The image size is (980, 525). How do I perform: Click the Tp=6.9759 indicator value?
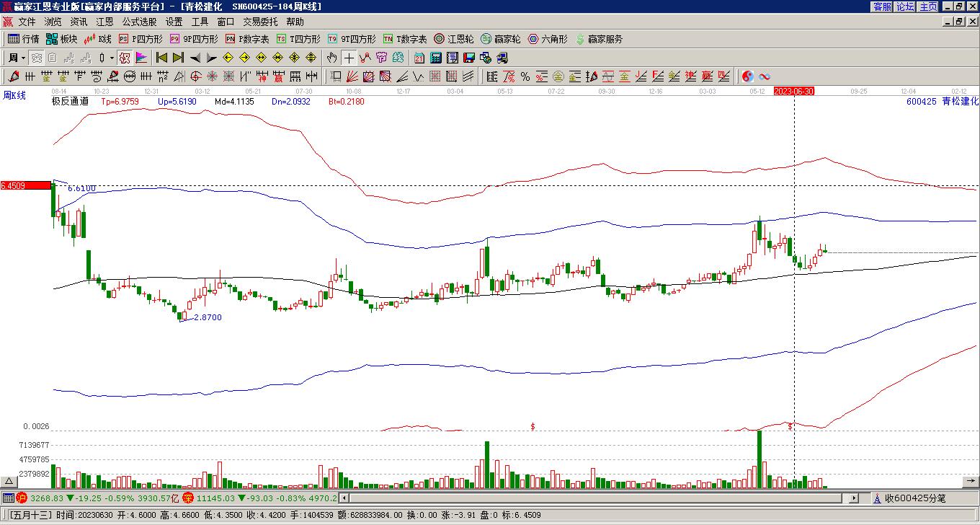click(120, 102)
